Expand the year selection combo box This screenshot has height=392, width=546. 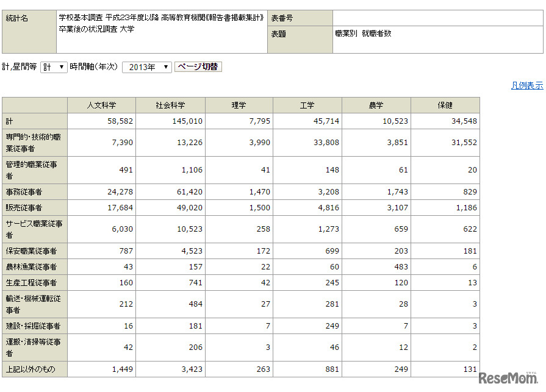pos(146,68)
